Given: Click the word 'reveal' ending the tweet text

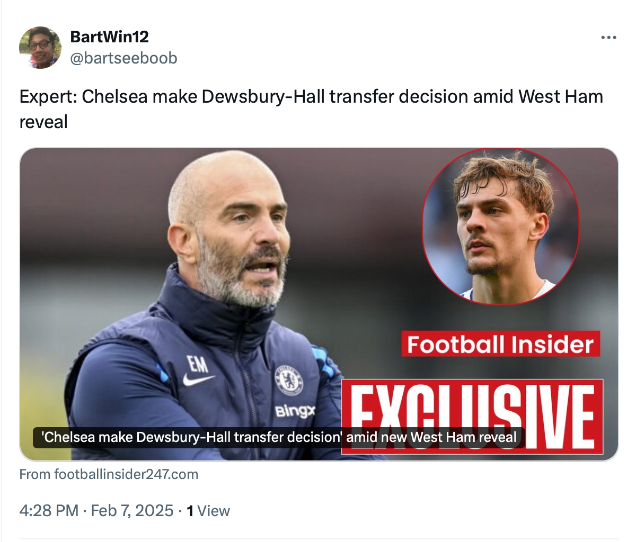Looking at the screenshot, I should (43, 121).
